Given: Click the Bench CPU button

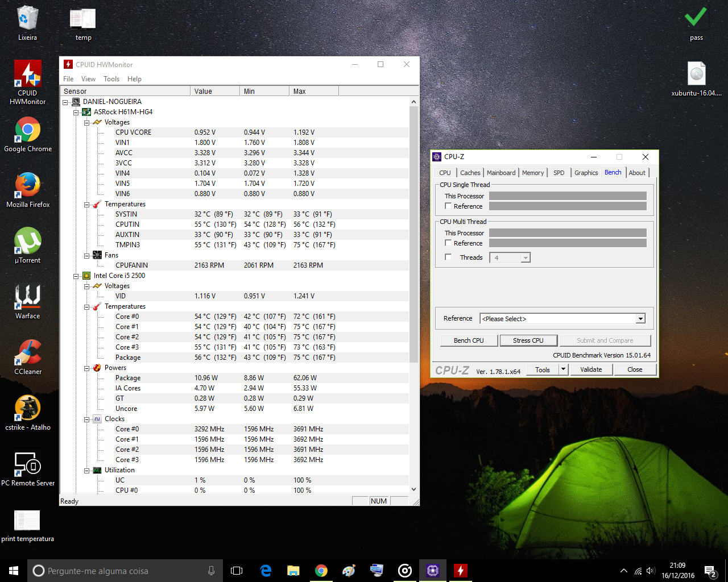Looking at the screenshot, I should point(469,340).
